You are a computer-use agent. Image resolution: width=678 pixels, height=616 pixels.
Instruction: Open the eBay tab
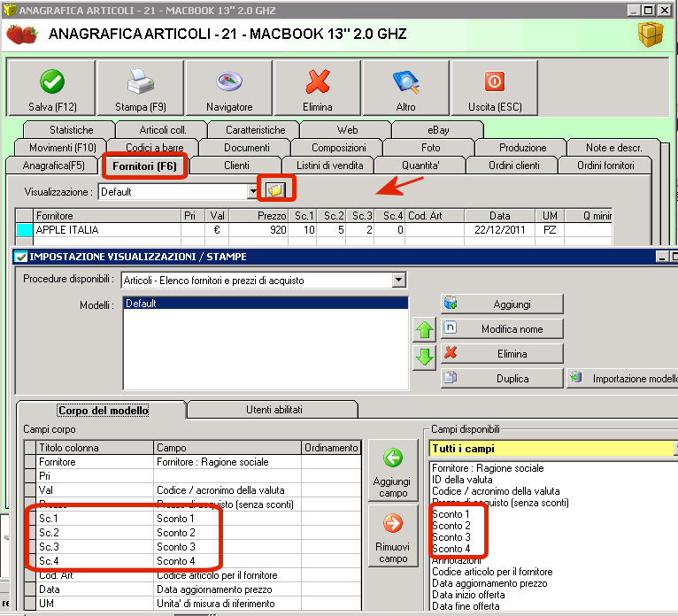pyautogui.click(x=438, y=130)
